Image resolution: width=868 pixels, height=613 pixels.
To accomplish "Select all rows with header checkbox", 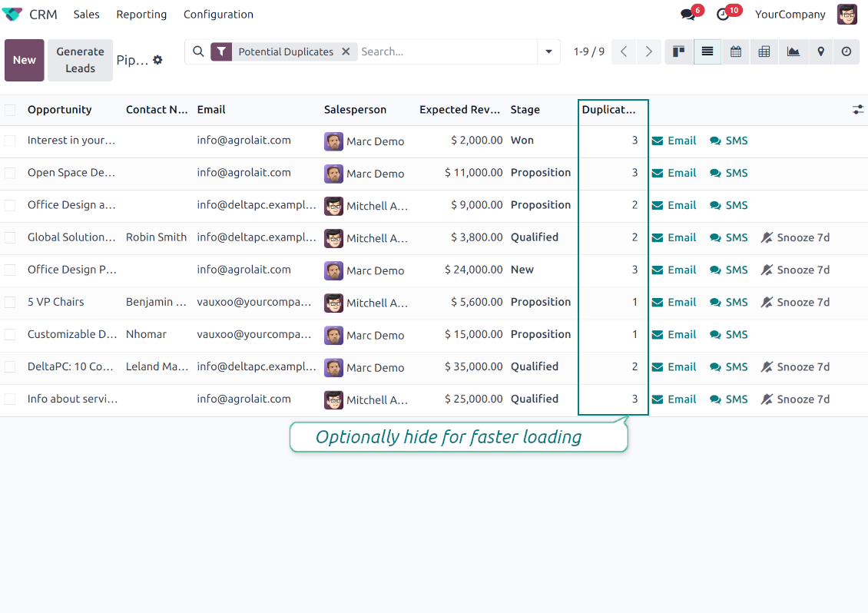I will pos(10,110).
